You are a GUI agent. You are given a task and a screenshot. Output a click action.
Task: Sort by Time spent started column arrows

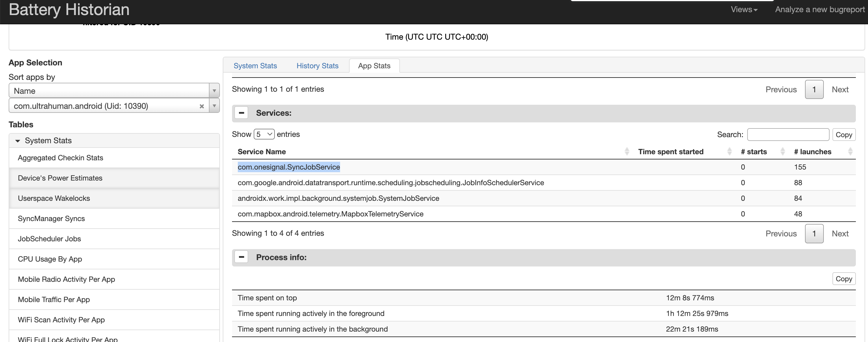[x=730, y=151]
